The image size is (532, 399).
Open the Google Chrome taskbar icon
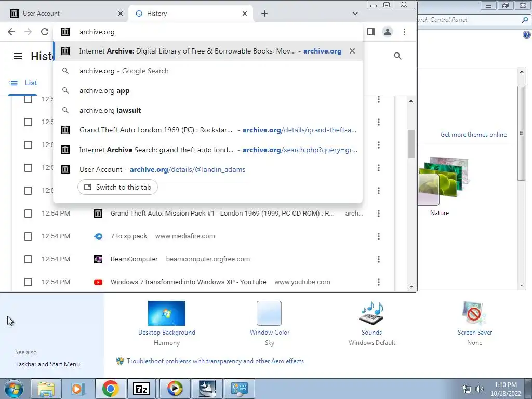point(110,389)
